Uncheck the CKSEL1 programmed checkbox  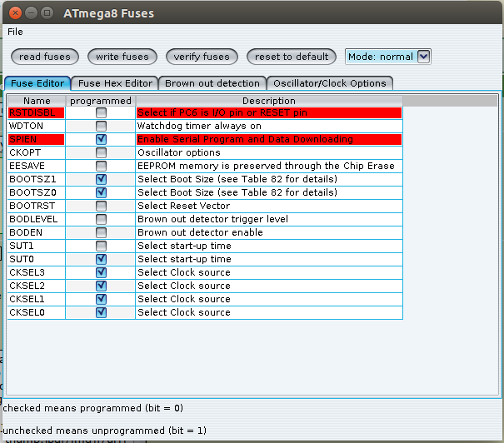click(x=101, y=300)
